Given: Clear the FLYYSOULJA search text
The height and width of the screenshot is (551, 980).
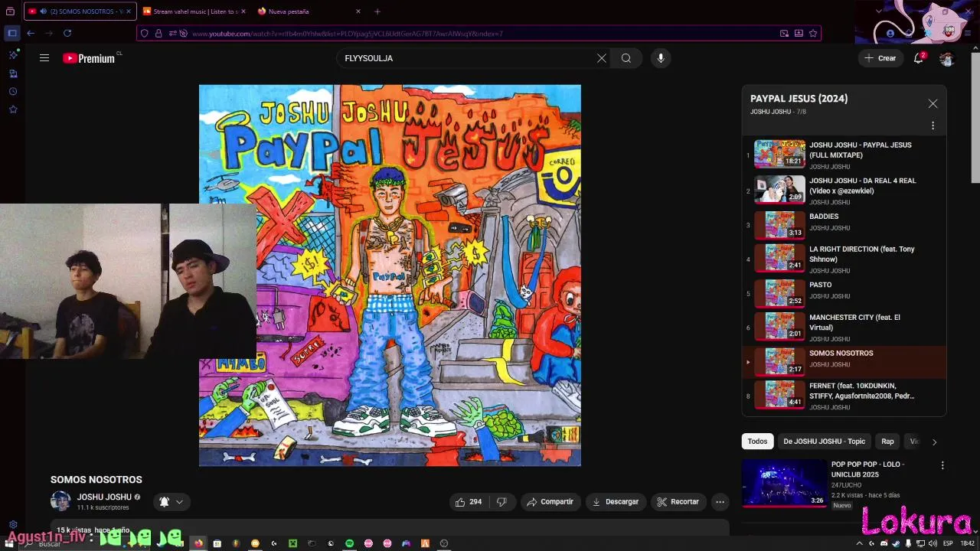Looking at the screenshot, I should 602,58.
